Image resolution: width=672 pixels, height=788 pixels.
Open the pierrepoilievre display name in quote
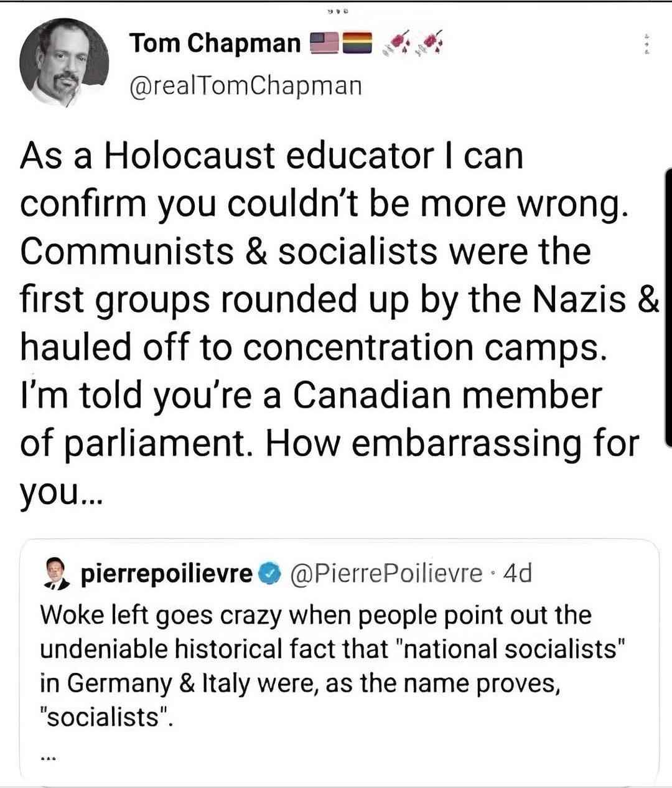(x=167, y=573)
